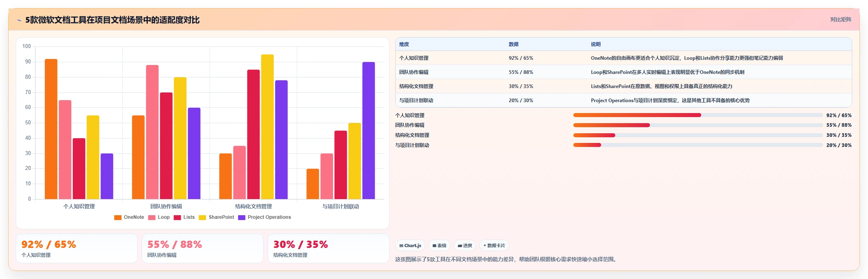Click the orange OneNote bar at 20 under 与项目计划联动
This screenshot has width=868, height=279.
pos(313,184)
